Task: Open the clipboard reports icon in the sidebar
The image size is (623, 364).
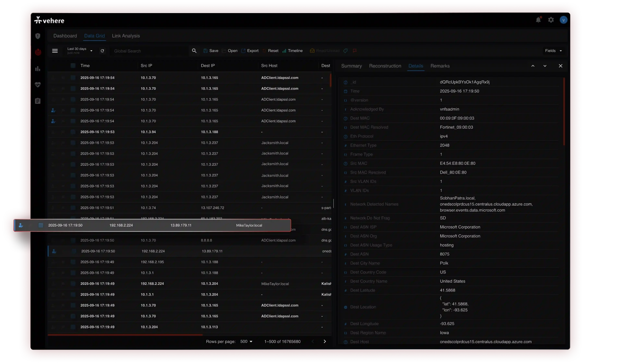Action: coord(38,101)
